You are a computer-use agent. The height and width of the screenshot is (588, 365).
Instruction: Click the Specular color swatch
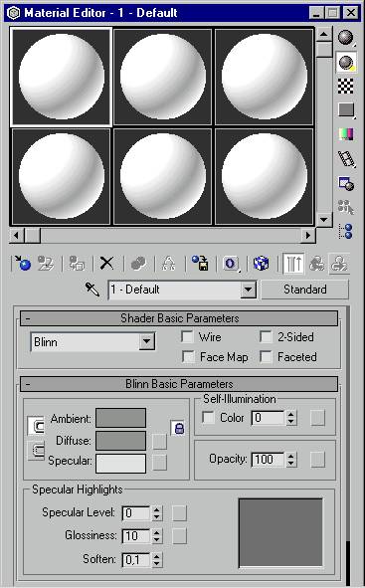pyautogui.click(x=120, y=464)
